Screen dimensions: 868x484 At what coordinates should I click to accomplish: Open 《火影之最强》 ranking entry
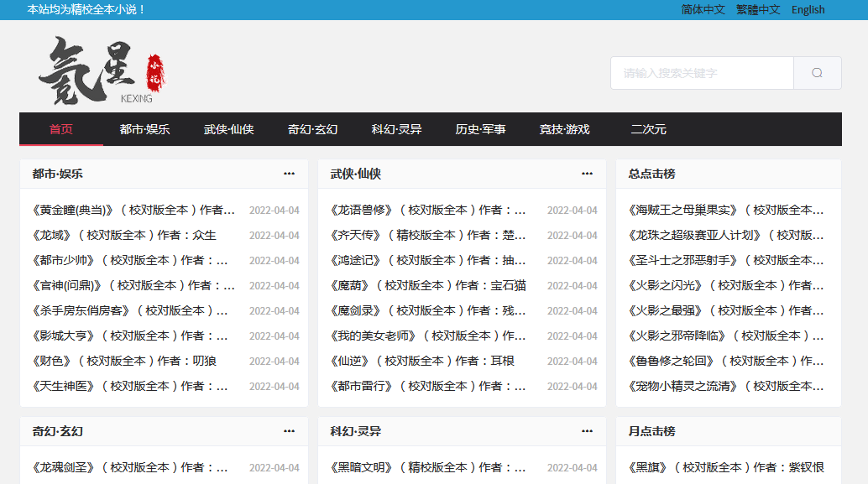(726, 311)
